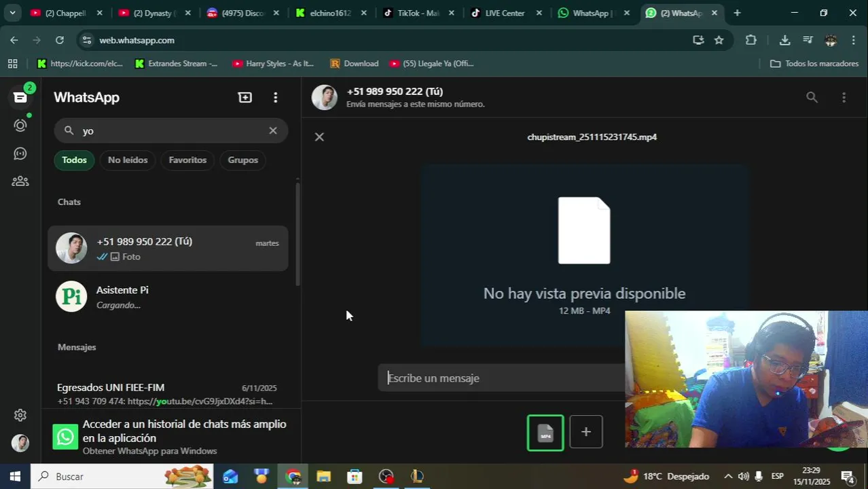Screen dimensions: 868x489
Task: Click the 'Escribe un mensaje' caption field
Action: pos(501,378)
